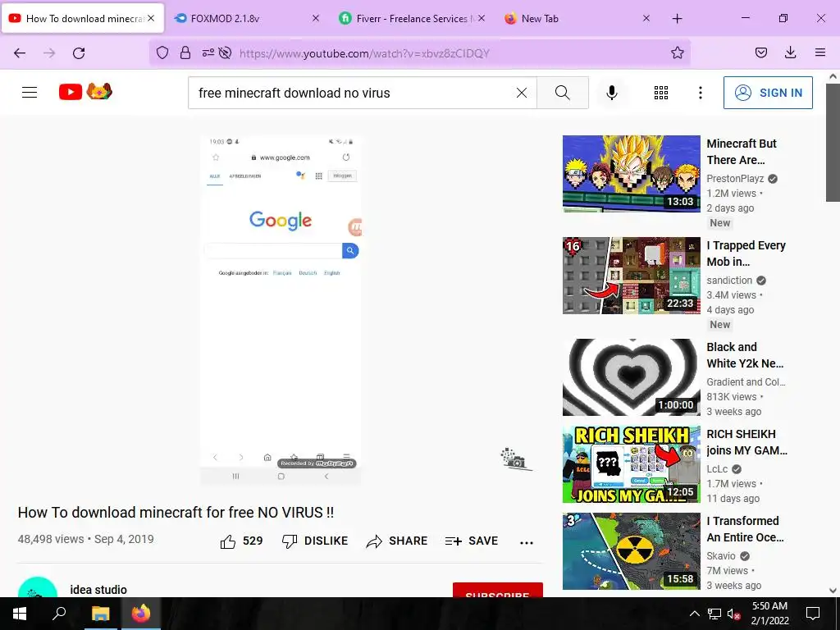
Task: Select the How To download minecraft tab
Action: (83, 18)
